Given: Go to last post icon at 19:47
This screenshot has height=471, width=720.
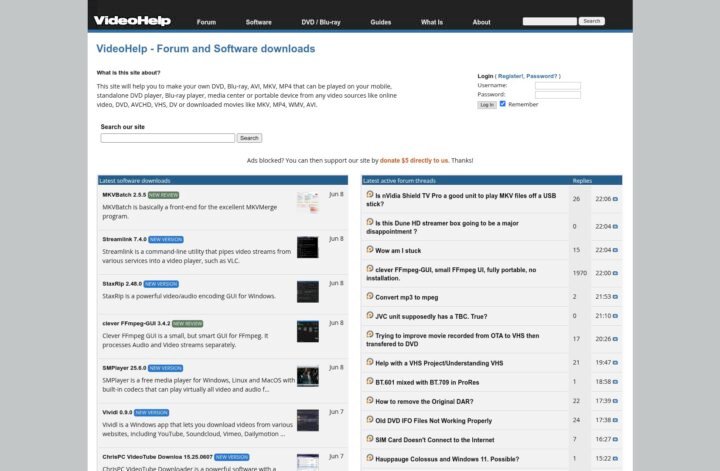Looking at the screenshot, I should pos(615,363).
